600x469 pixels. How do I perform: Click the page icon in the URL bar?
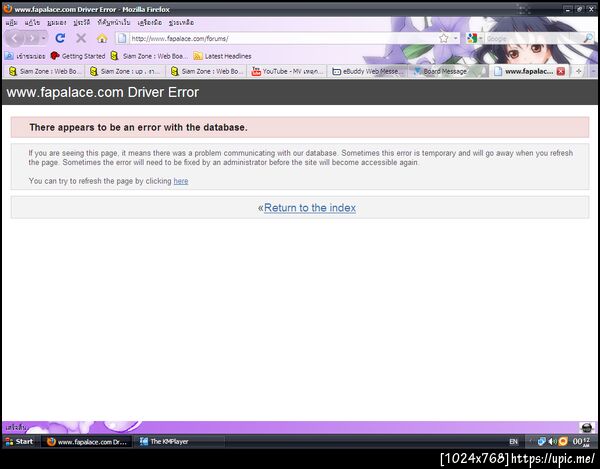tap(122, 38)
